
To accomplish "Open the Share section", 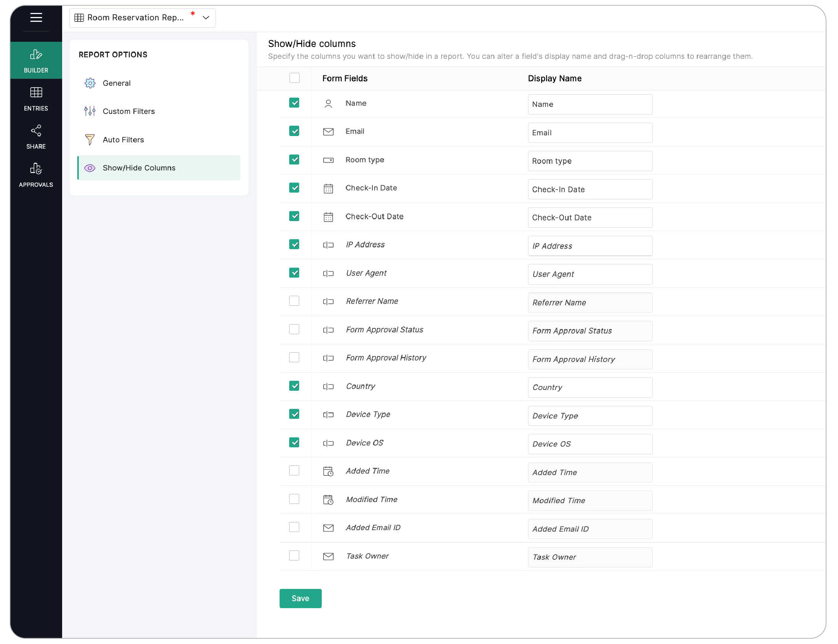I will pos(36,137).
